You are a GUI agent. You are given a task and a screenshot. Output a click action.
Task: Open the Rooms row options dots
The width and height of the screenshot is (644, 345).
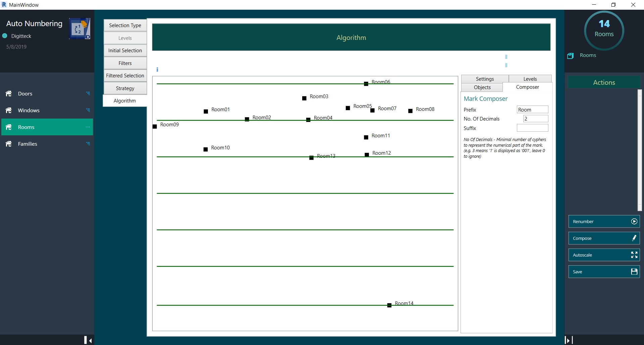click(x=88, y=127)
